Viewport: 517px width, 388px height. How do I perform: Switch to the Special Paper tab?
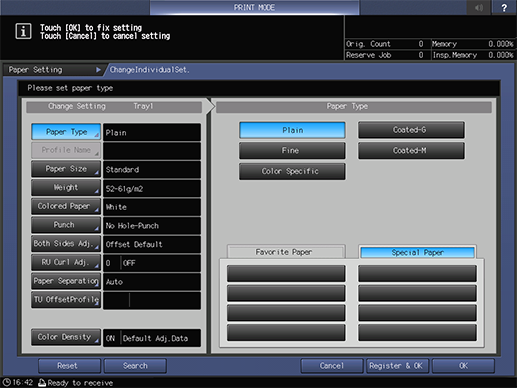click(x=417, y=252)
